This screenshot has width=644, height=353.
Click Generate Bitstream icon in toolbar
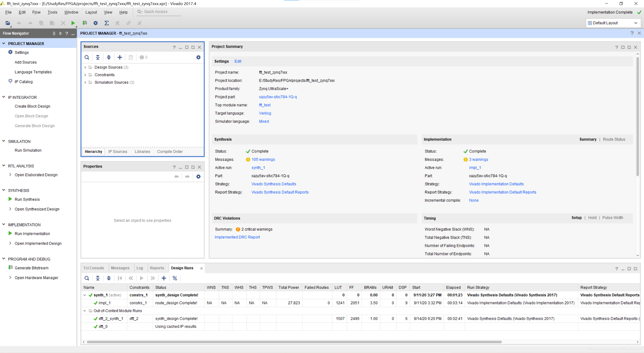[x=85, y=23]
